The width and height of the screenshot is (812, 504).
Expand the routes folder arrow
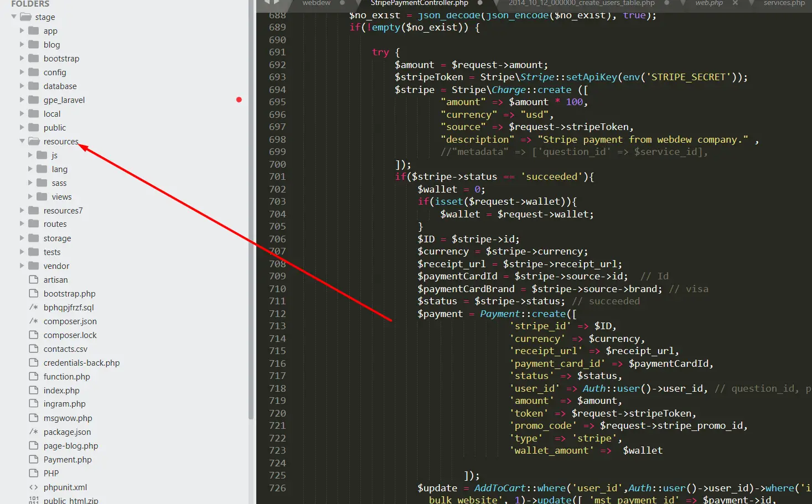pos(22,224)
